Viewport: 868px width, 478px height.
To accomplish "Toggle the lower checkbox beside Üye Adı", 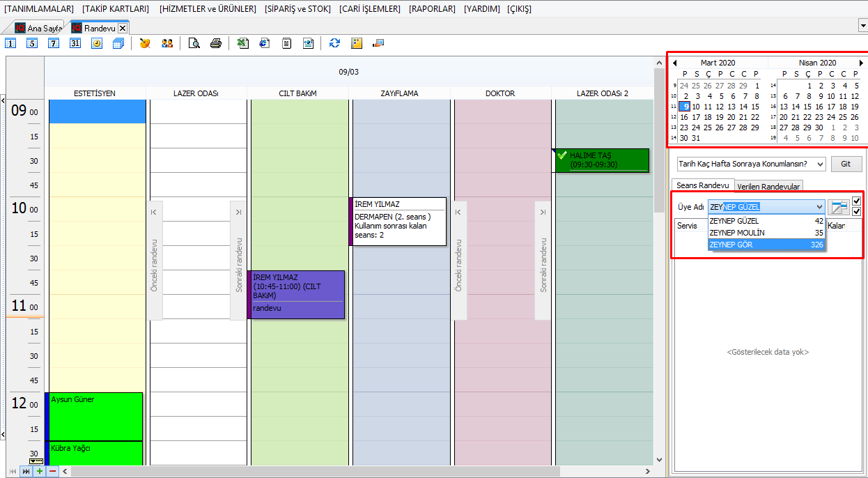I will click(x=856, y=212).
